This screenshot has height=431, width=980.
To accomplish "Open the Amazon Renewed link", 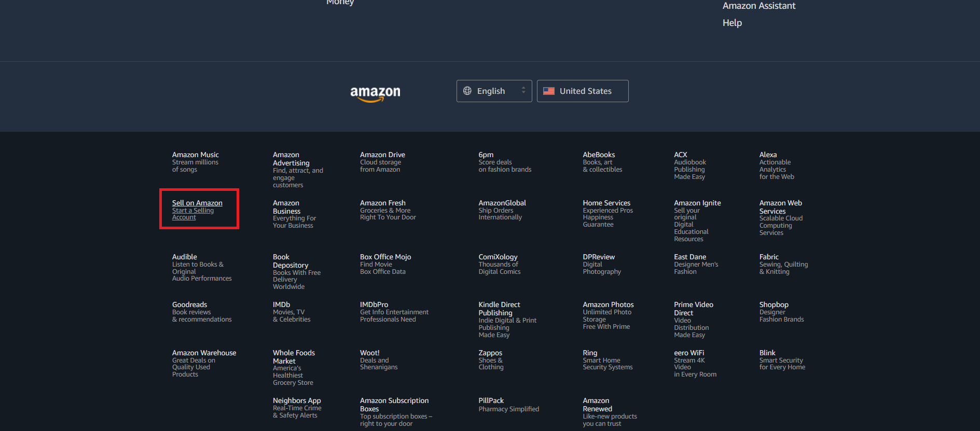I will [610, 412].
